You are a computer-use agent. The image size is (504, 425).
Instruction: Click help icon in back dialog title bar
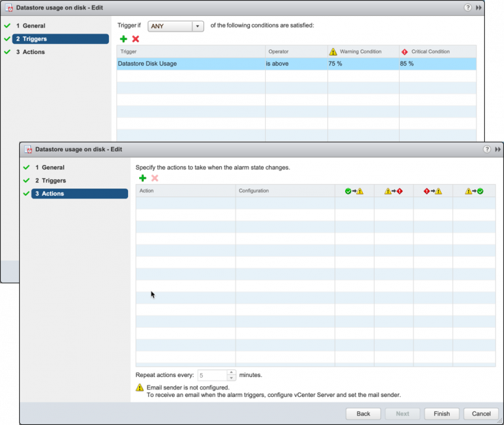coord(467,7)
